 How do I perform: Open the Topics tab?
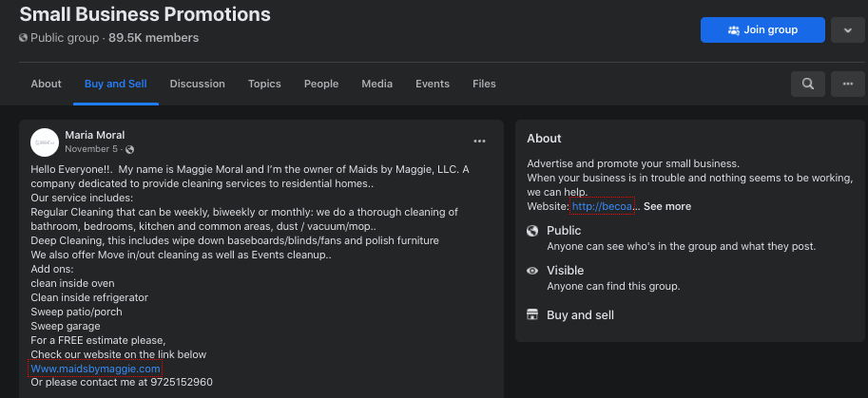click(264, 84)
